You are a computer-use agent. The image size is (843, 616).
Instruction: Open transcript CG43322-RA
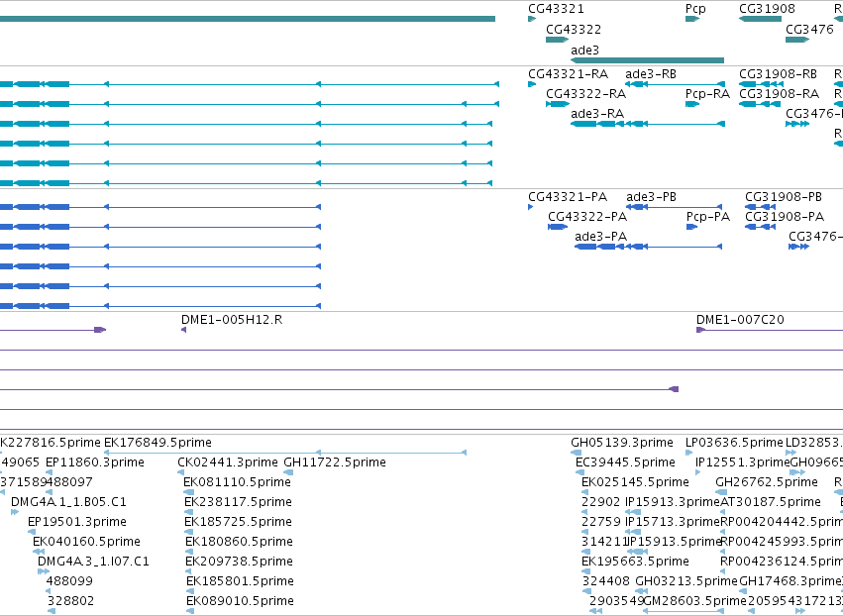pos(586,94)
